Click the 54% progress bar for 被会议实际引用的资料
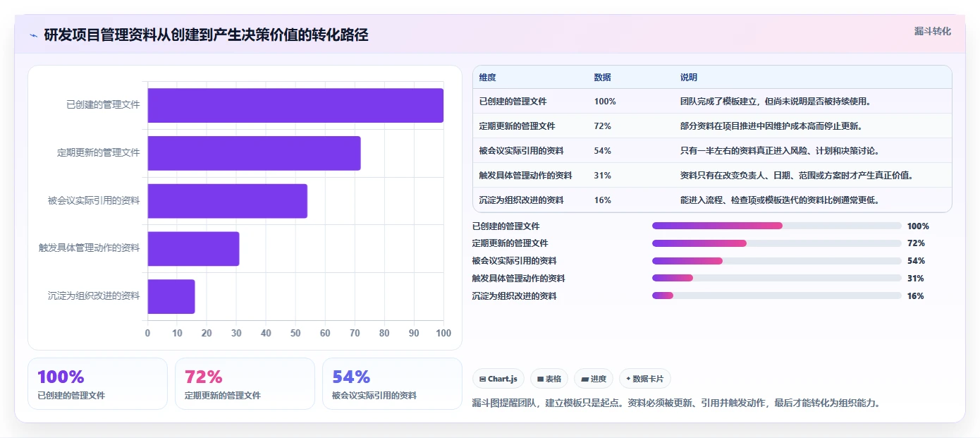The image size is (980, 438). tap(777, 260)
